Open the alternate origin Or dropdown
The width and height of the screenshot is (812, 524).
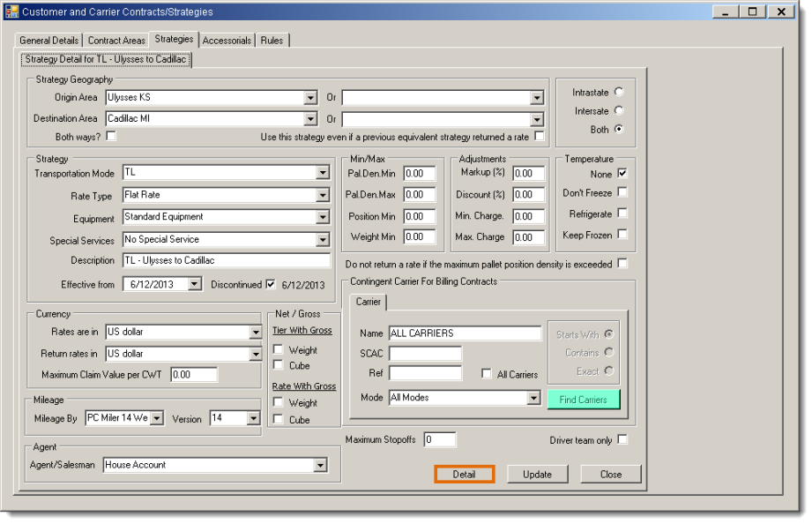pos(537,97)
